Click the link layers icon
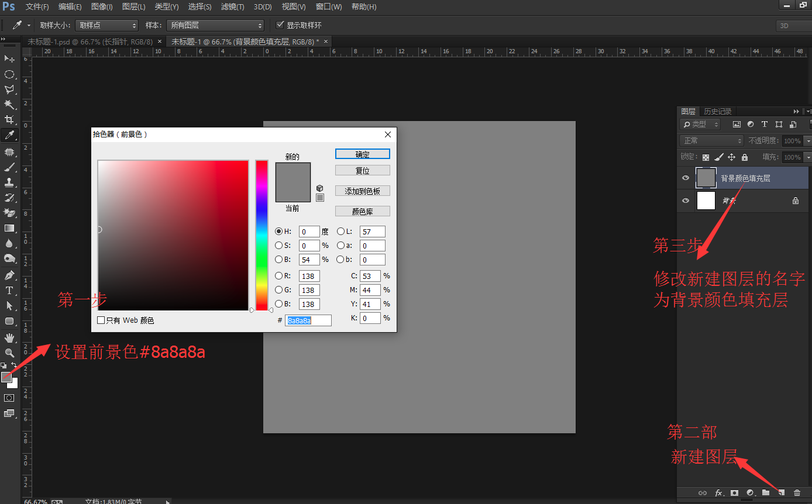 [x=703, y=493]
